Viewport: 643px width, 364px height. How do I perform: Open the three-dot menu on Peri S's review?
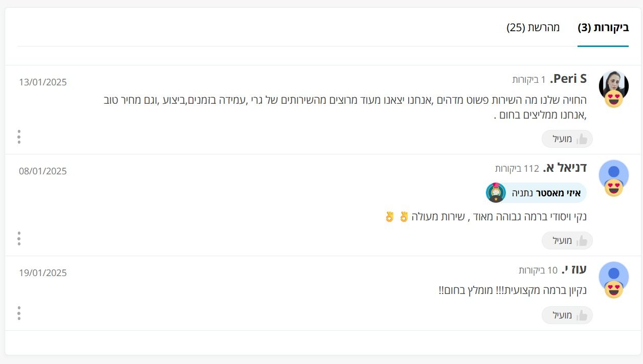[19, 136]
